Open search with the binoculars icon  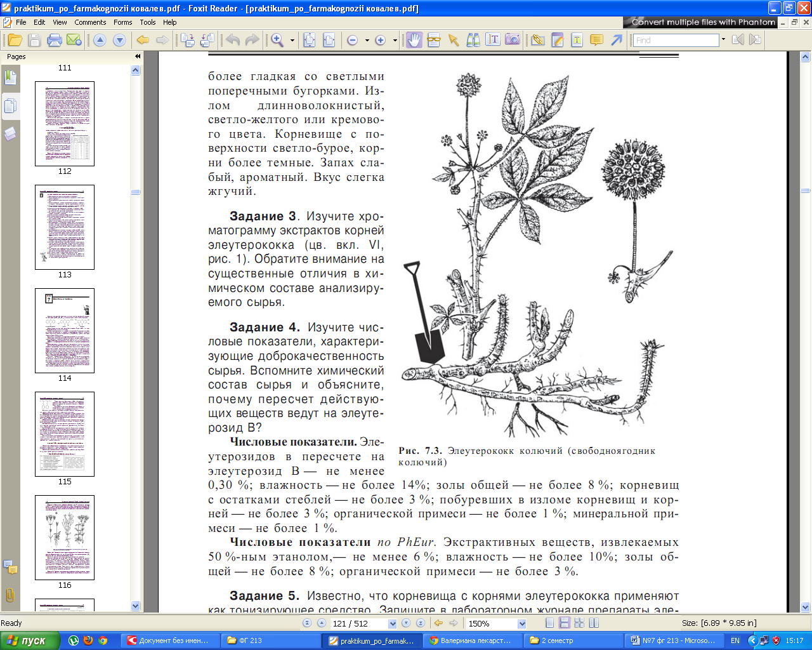click(x=473, y=40)
